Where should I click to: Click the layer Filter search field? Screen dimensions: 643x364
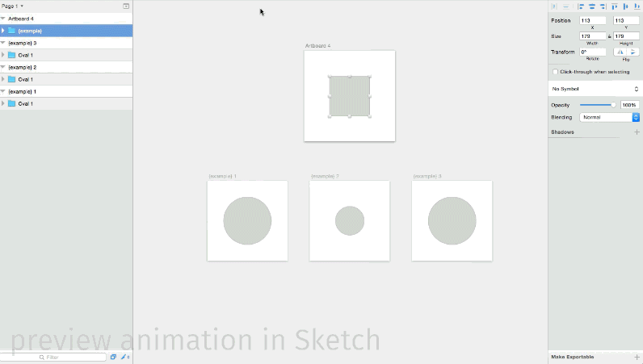55,357
